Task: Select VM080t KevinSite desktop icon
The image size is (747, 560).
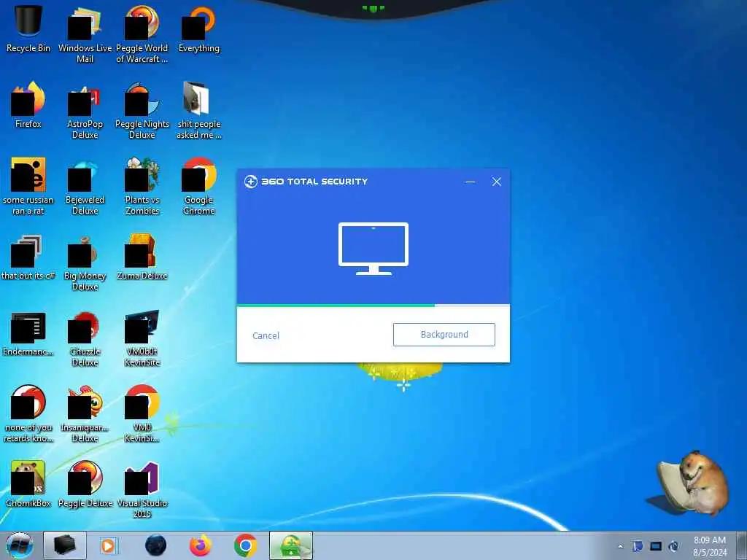Action: (142, 338)
